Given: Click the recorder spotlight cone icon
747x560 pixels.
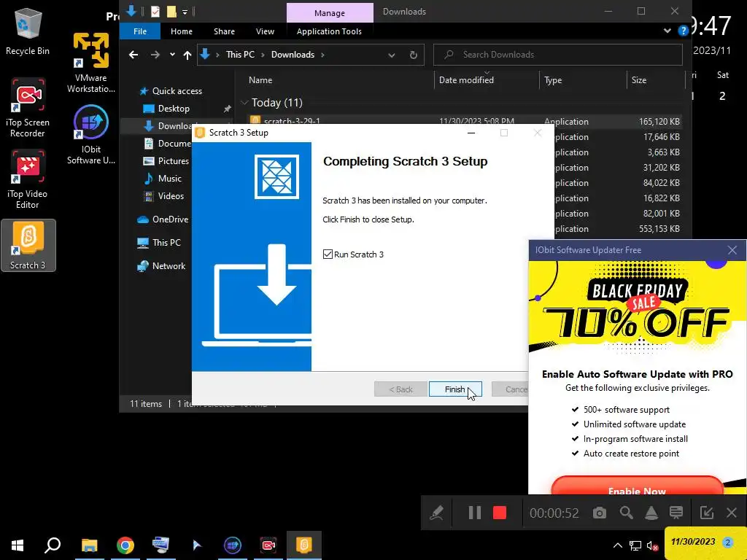Looking at the screenshot, I should tap(651, 513).
